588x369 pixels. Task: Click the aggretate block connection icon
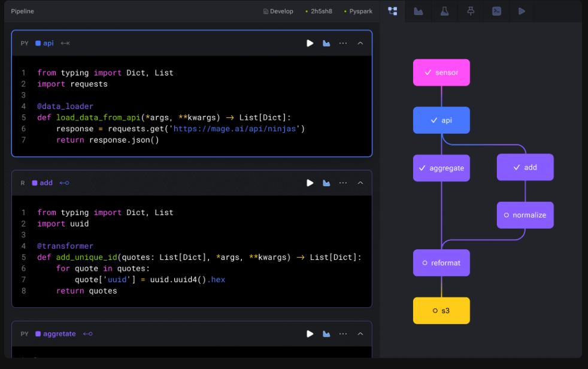pyautogui.click(x=88, y=334)
